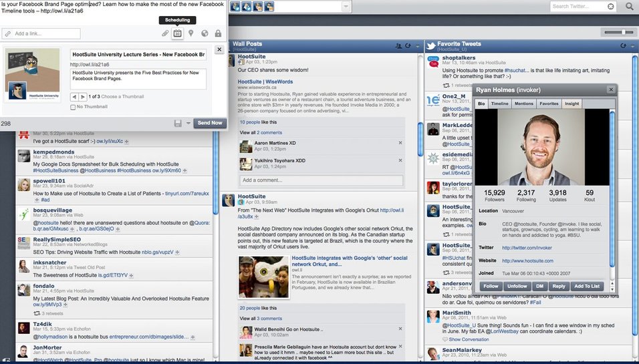Open the dropdown arrow next to Send Now
The height and width of the screenshot is (364, 639).
tap(188, 123)
